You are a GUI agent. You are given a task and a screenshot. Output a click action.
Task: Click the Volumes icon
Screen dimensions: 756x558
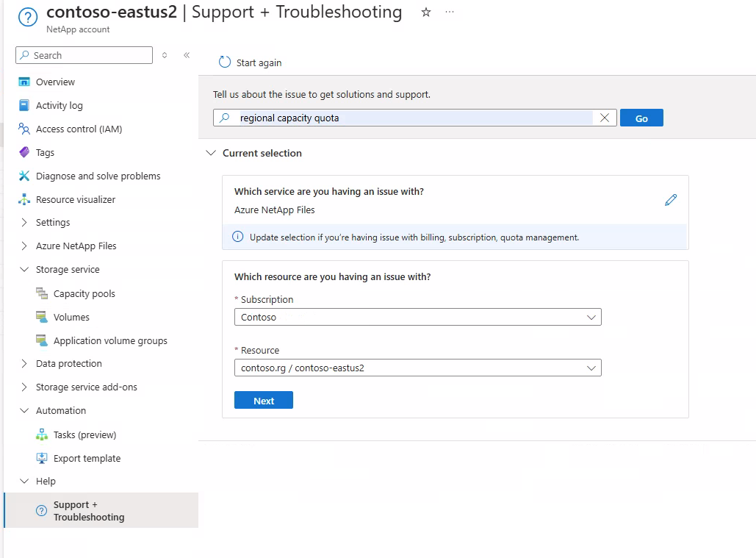[42, 317]
